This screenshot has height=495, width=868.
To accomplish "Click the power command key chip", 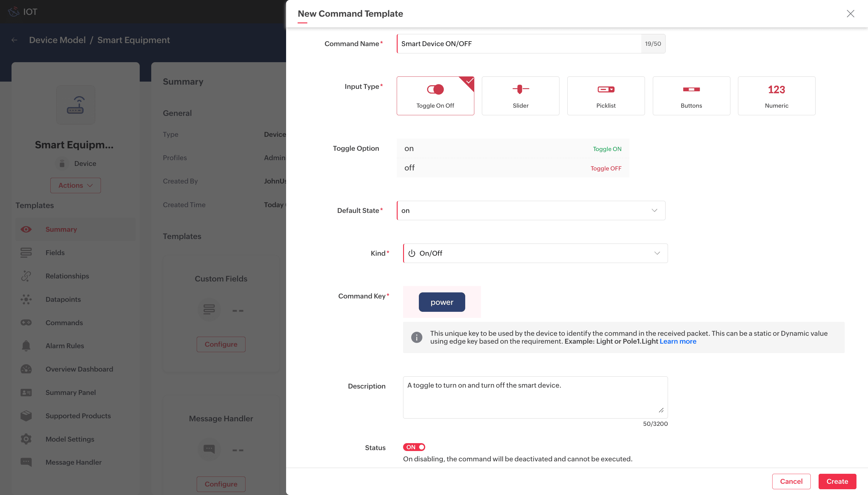I will [442, 302].
